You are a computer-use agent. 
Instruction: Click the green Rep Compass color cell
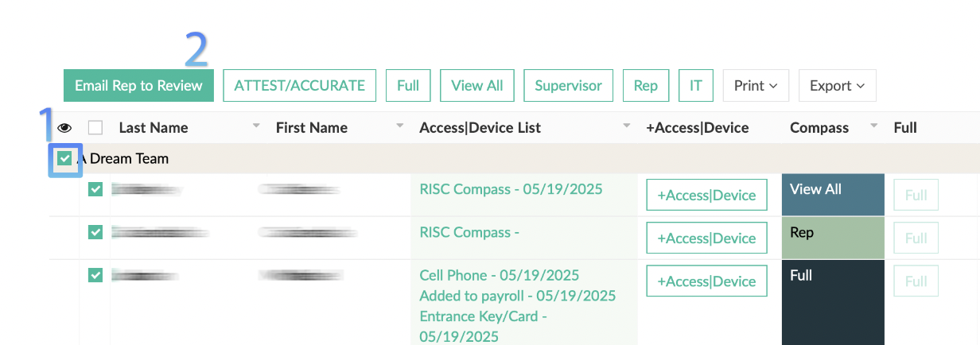[833, 238]
